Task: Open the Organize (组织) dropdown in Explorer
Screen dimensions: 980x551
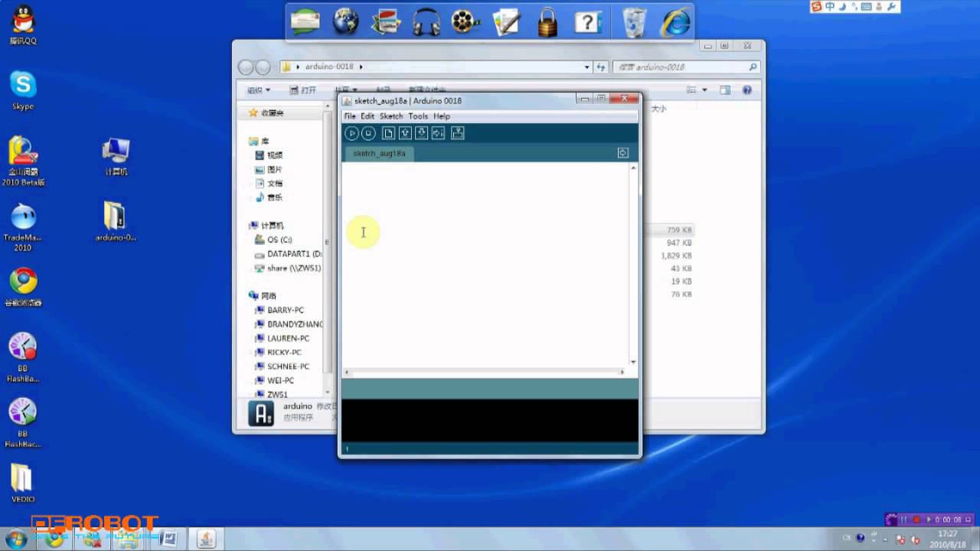Action: pos(259,90)
